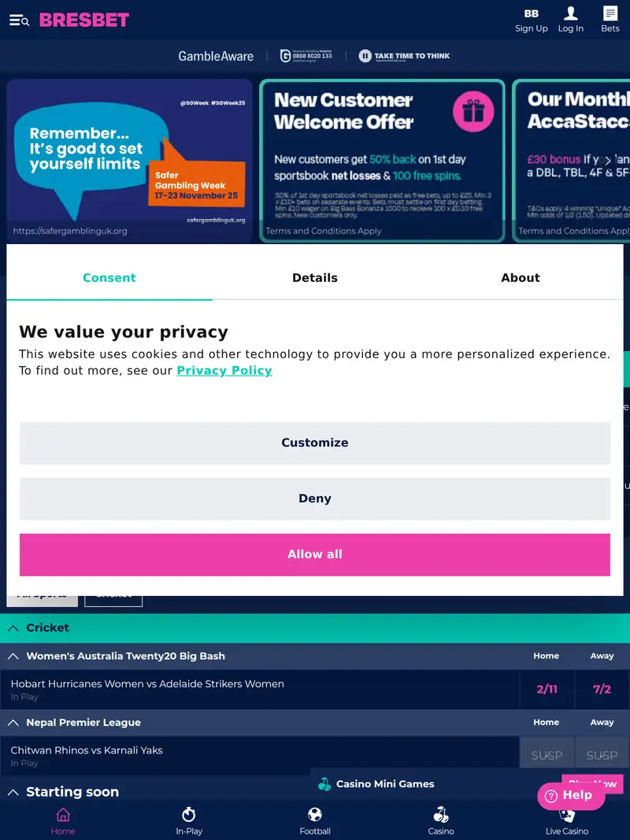Open Casino cherries icon
Viewport: 630px width, 840px height.
441,815
